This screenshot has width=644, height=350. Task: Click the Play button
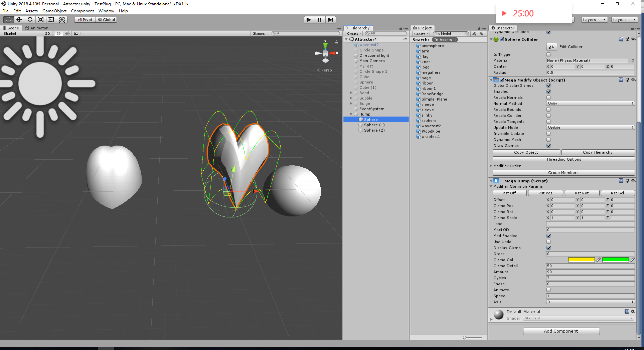[x=309, y=20]
